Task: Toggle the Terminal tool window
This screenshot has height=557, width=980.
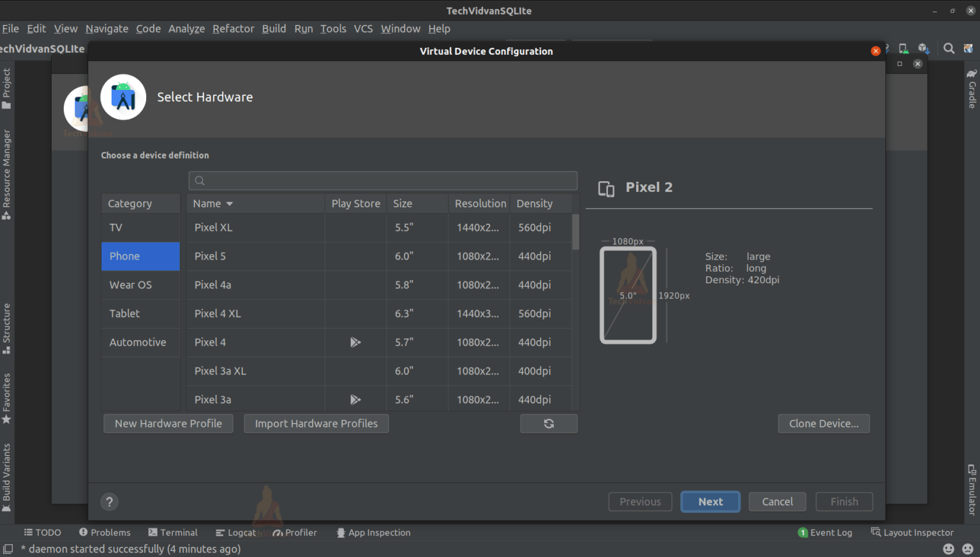Action: 173,532
